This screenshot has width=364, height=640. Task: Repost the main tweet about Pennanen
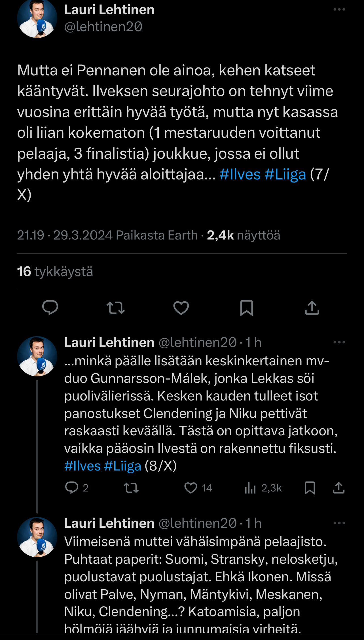(x=115, y=308)
